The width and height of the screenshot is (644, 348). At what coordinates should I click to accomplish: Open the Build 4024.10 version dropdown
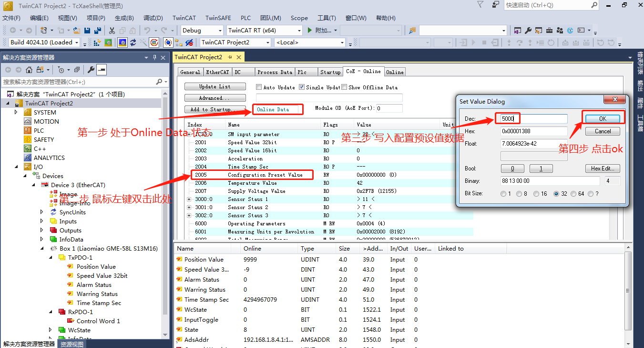pos(44,42)
